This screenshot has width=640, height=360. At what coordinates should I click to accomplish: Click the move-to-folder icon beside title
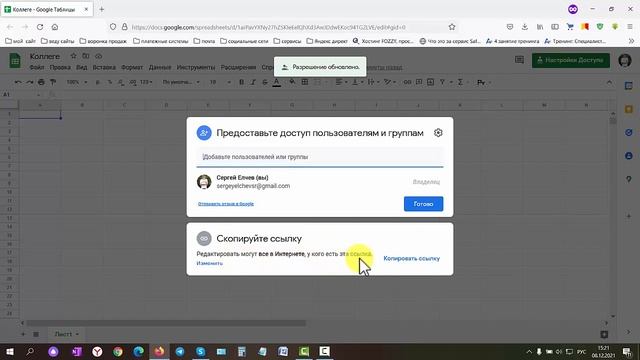tap(86, 56)
